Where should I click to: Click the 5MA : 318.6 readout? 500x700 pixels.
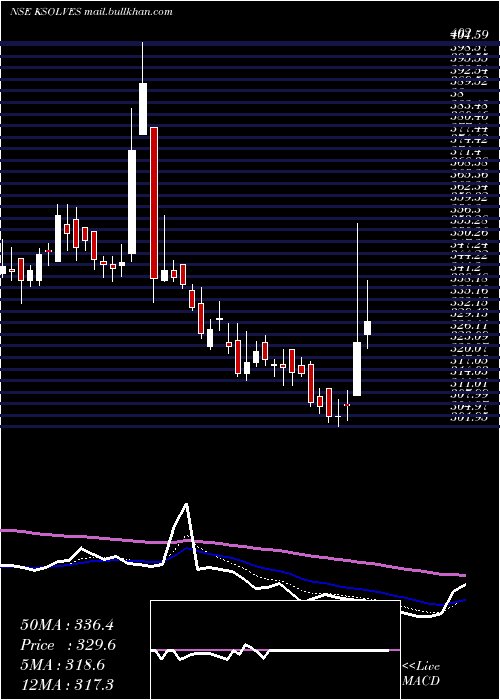tap(63, 665)
